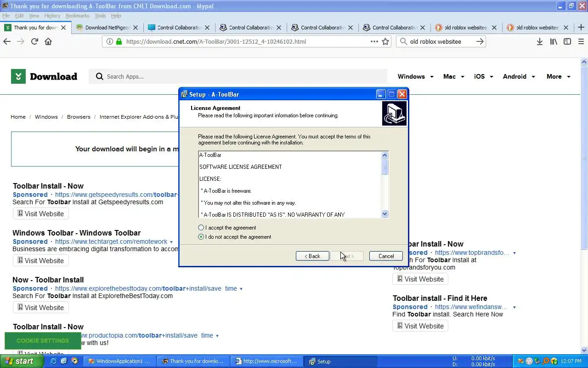Open dropdown arrow next to techtarget.com ad

point(171,242)
